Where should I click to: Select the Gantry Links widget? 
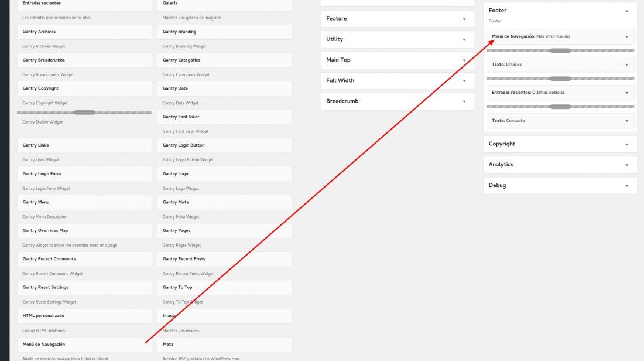pos(84,145)
